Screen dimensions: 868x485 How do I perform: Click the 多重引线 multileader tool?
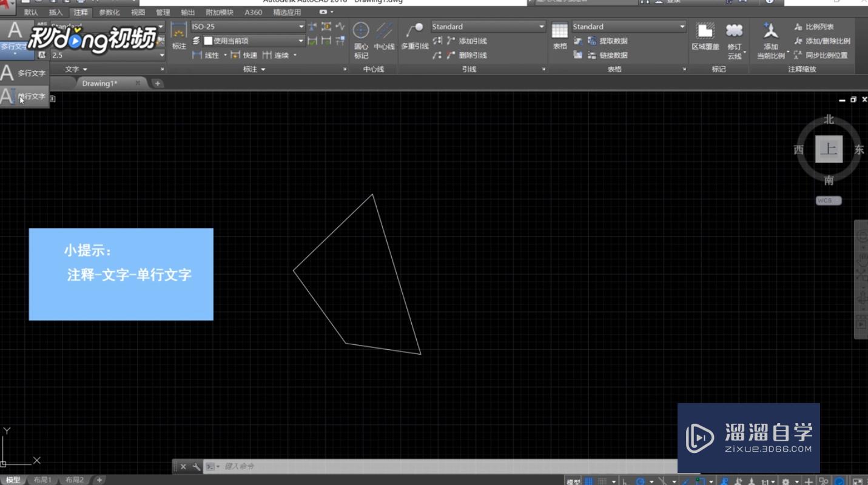click(x=415, y=36)
